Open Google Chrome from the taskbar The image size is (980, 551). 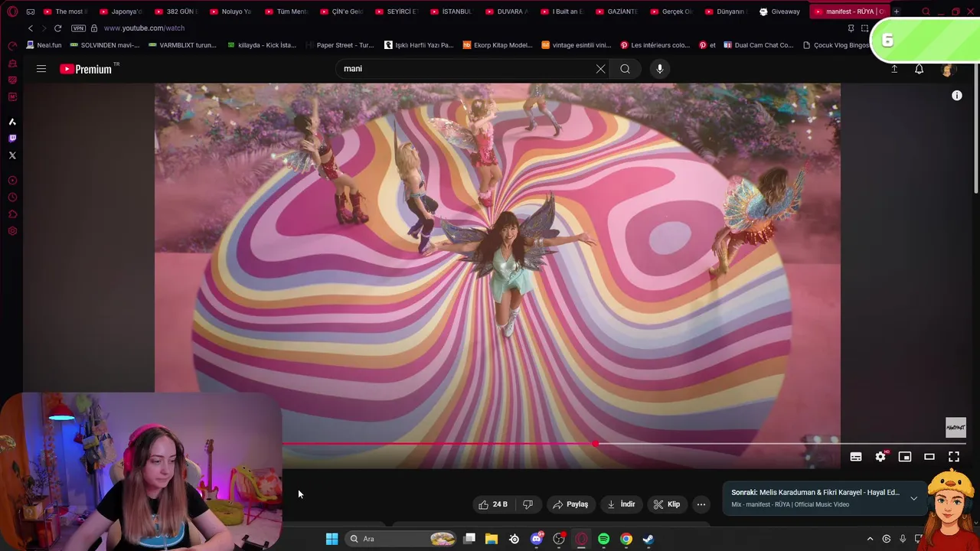pos(626,539)
